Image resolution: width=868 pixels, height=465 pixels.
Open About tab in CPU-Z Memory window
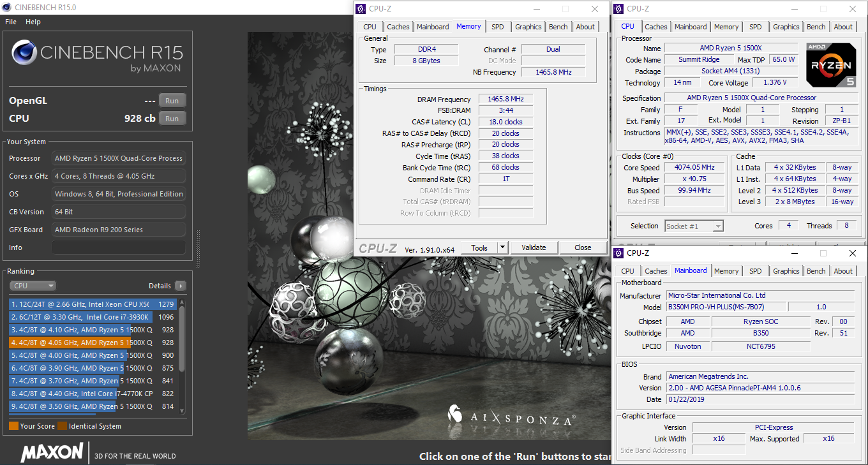pyautogui.click(x=585, y=27)
